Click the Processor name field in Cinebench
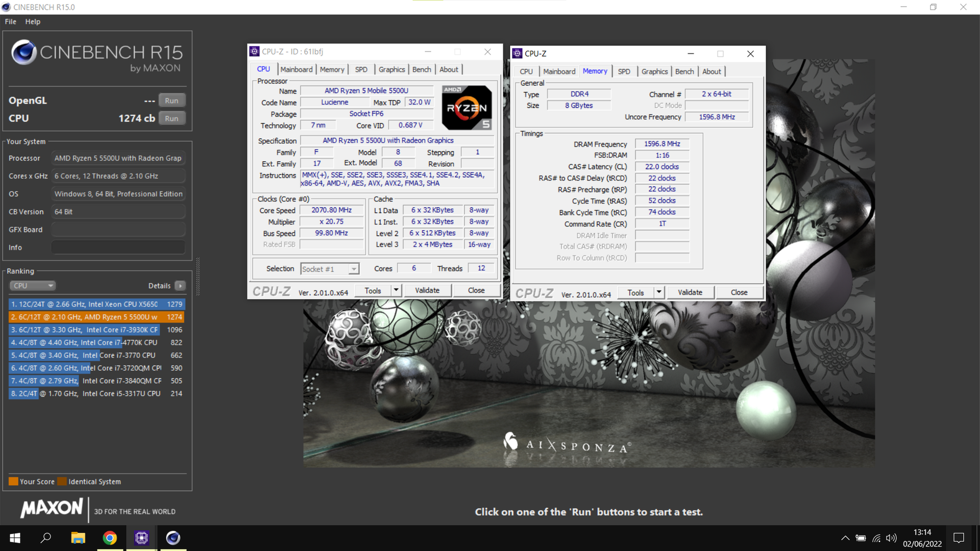980x551 pixels. [118, 158]
